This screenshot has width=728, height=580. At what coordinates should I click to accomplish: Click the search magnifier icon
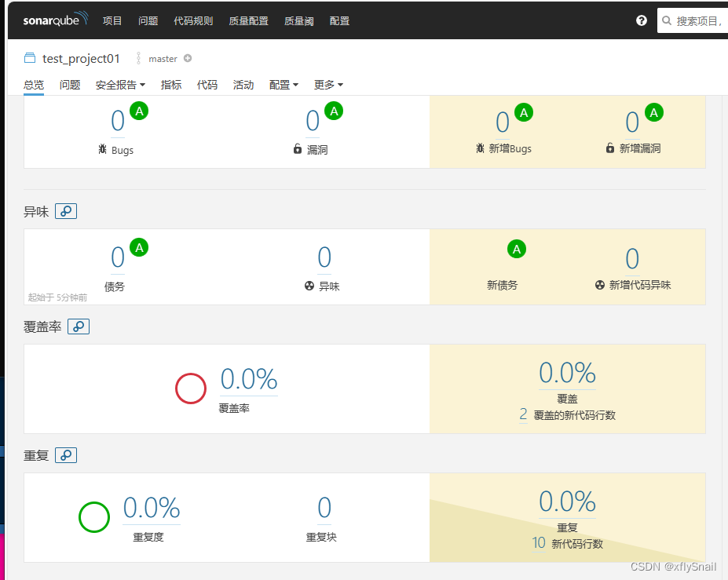[x=667, y=20]
